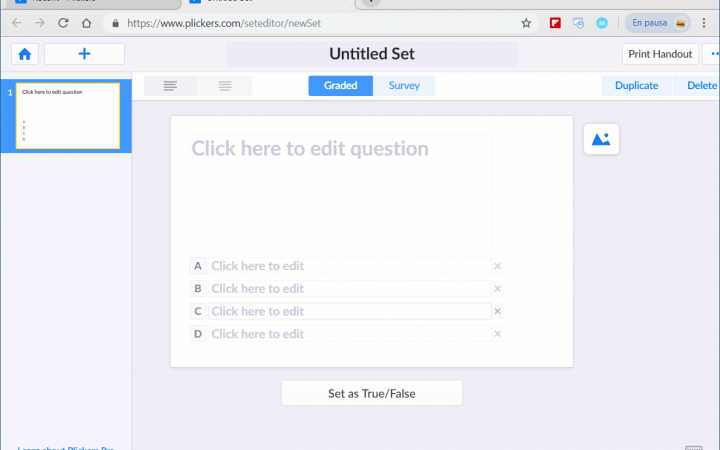Remove answer choice D with its X
The image size is (720, 450).
pyautogui.click(x=497, y=334)
